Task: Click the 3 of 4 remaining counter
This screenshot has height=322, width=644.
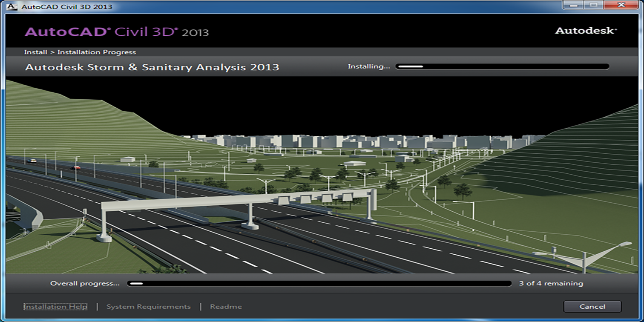Action: pos(551,283)
